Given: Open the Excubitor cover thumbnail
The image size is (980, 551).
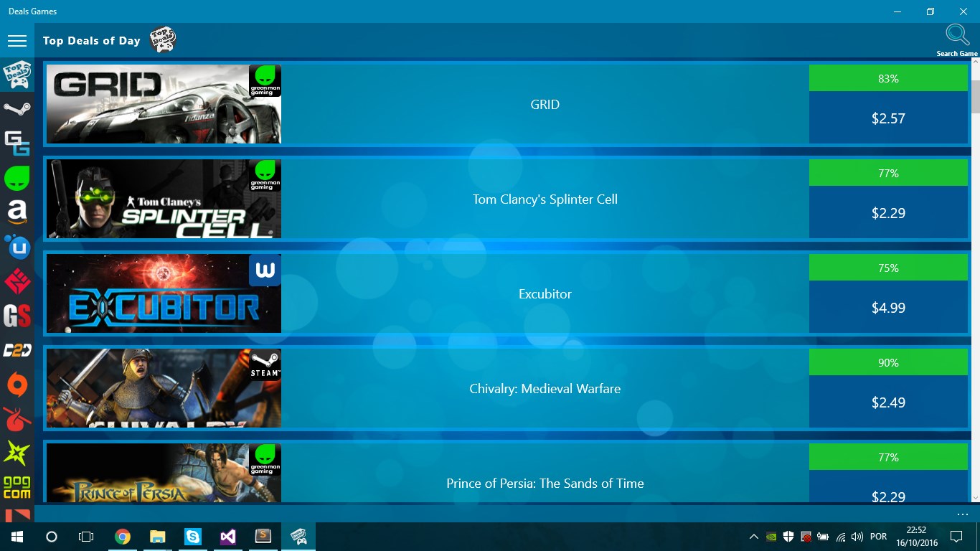Looking at the screenshot, I should (164, 293).
